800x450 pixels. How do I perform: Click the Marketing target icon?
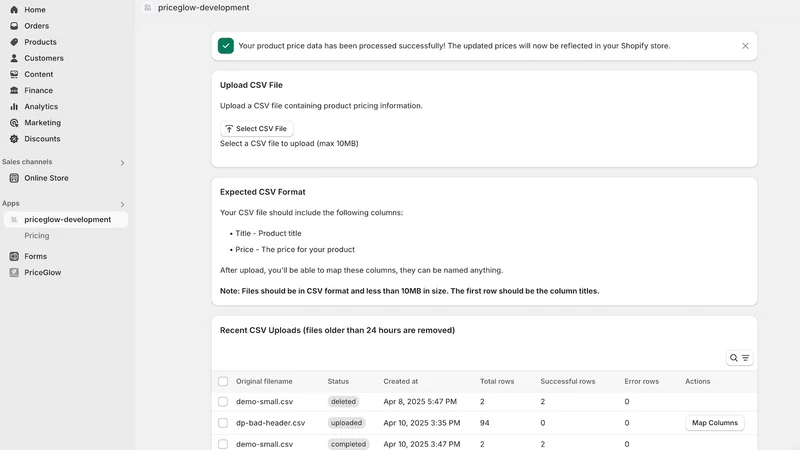pos(14,122)
